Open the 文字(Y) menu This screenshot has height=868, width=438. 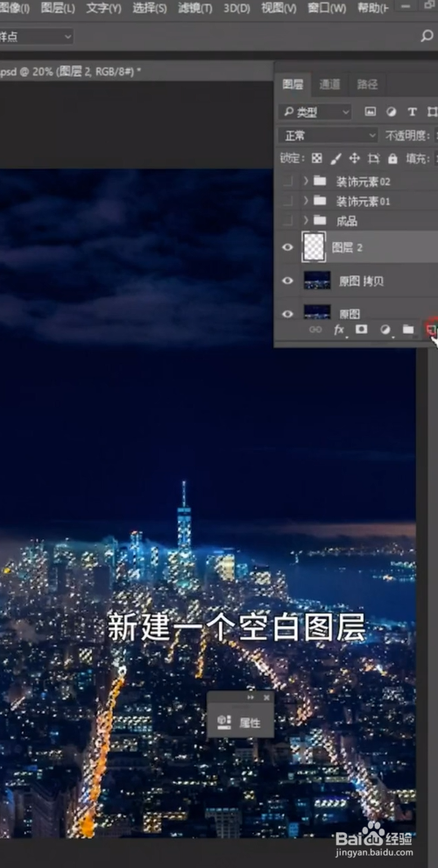coord(103,8)
